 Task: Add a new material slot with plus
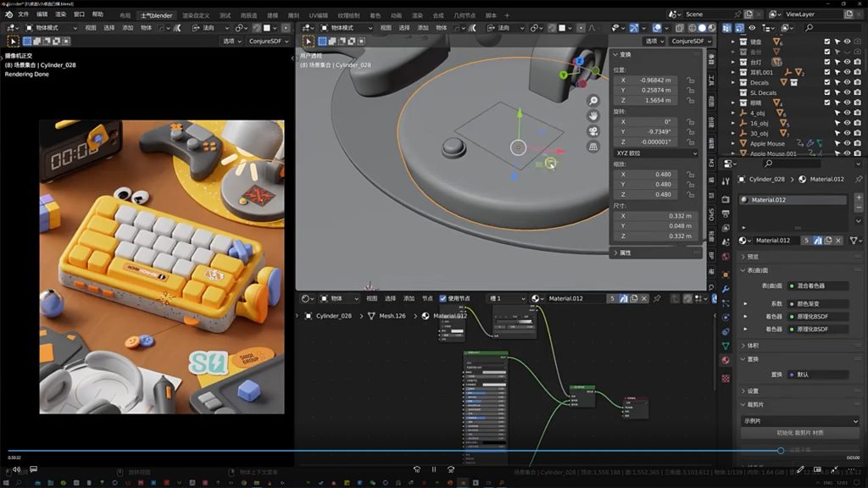click(859, 197)
